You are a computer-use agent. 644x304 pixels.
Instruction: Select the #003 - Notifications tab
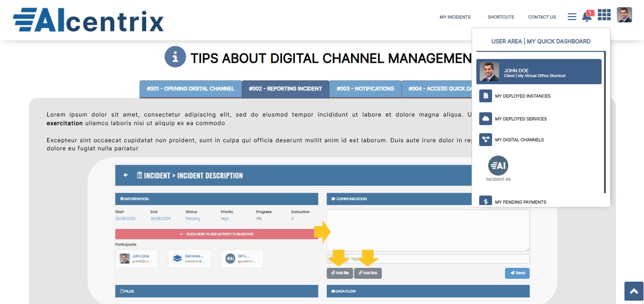pyautogui.click(x=365, y=89)
